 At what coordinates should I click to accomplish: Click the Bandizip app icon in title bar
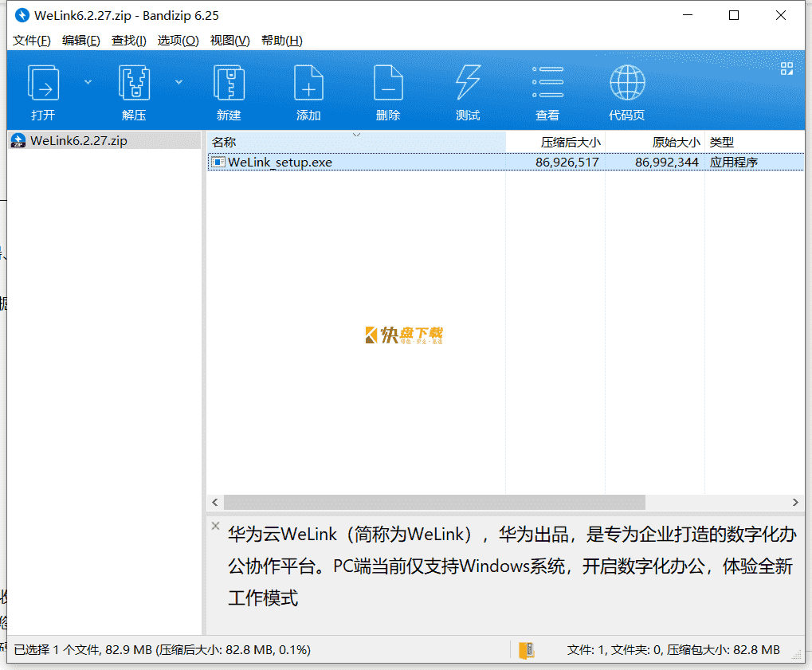22,15
